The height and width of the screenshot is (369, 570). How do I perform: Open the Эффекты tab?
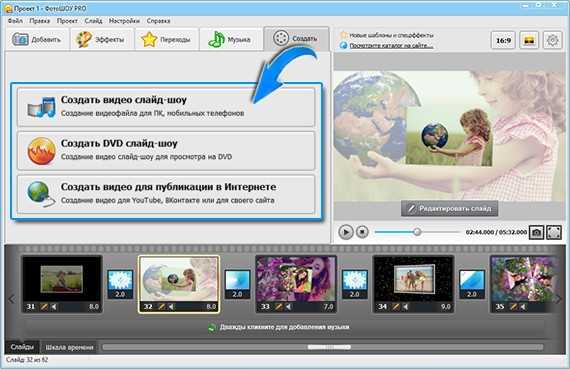[x=102, y=39]
